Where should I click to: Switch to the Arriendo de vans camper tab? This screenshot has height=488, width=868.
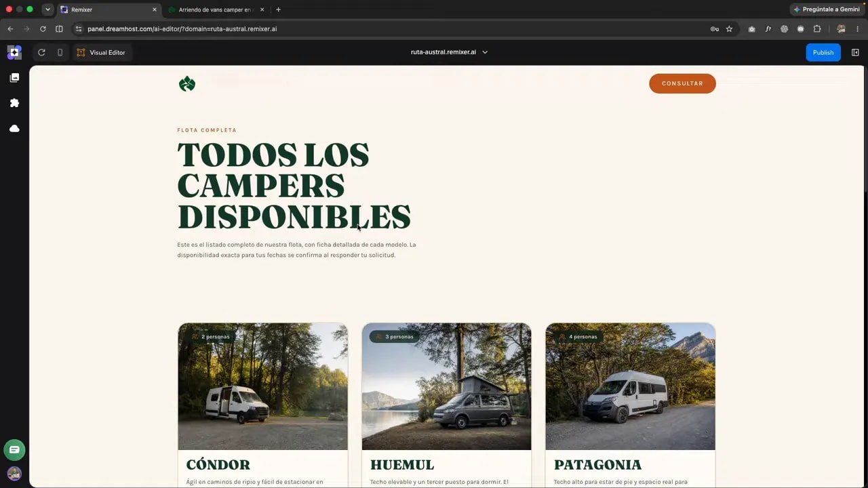tap(216, 9)
